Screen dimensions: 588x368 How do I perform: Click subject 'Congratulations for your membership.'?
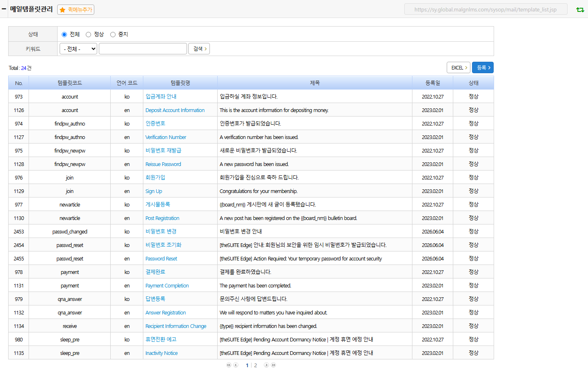pyautogui.click(x=258, y=191)
